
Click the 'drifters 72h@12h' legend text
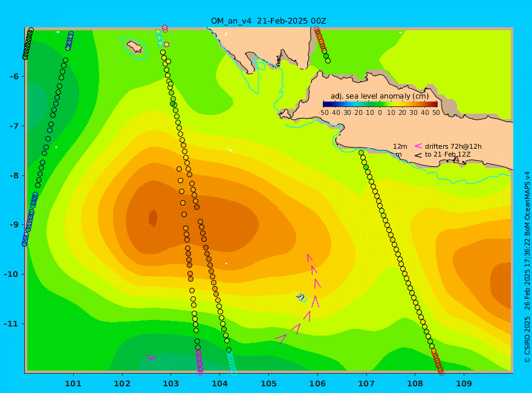(453, 146)
